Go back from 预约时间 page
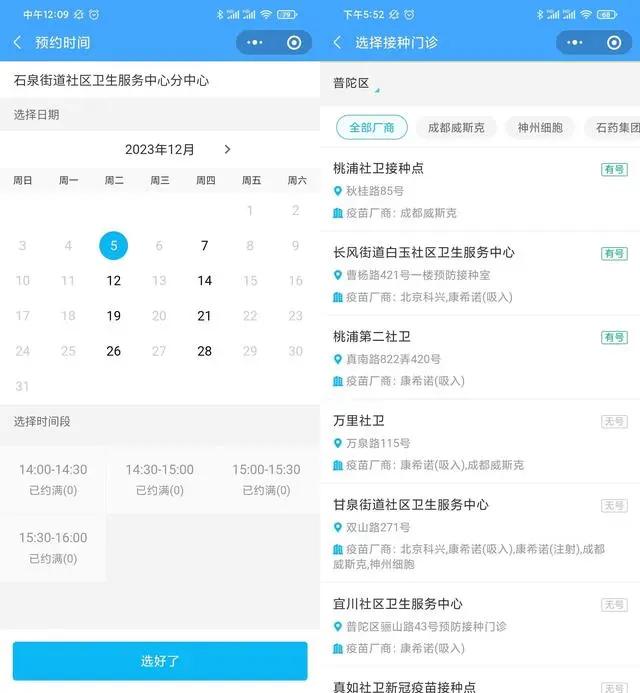Image resolution: width=640 pixels, height=693 pixels. click(x=18, y=43)
